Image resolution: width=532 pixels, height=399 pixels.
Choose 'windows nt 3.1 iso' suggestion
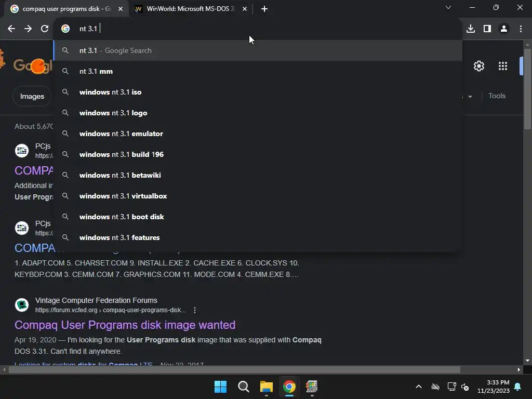(x=258, y=92)
